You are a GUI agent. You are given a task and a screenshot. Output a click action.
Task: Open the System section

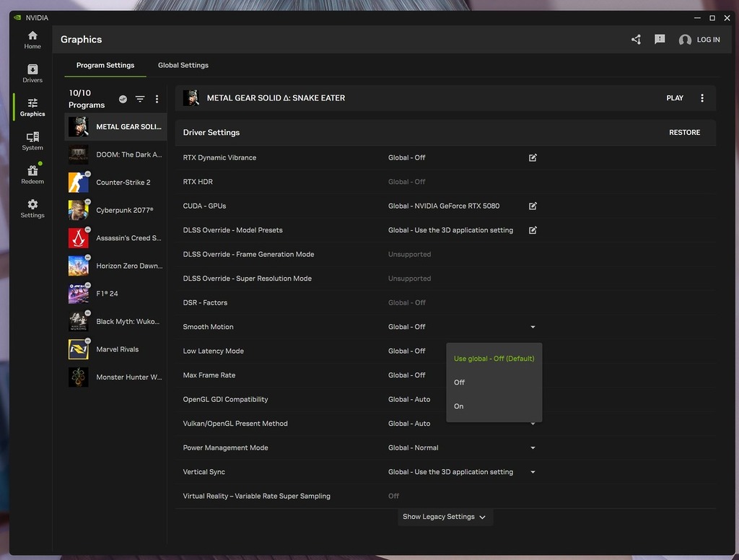[x=32, y=141]
